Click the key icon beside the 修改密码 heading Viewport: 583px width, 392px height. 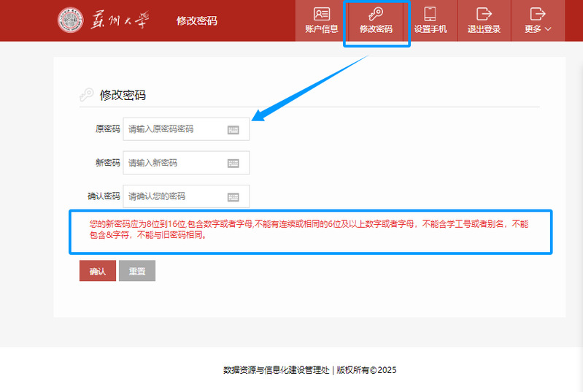click(x=86, y=95)
